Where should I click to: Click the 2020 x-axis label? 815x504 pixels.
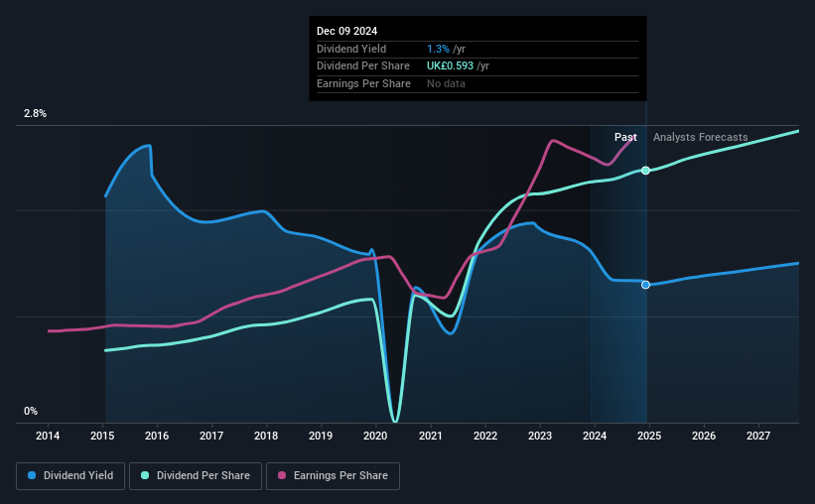(x=375, y=436)
